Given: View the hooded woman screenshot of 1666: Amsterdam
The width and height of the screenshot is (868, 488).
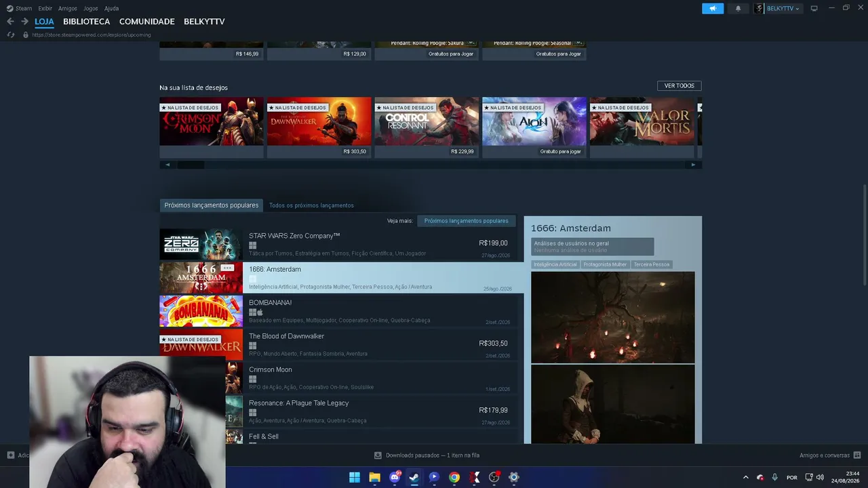Looking at the screenshot, I should 612,405.
